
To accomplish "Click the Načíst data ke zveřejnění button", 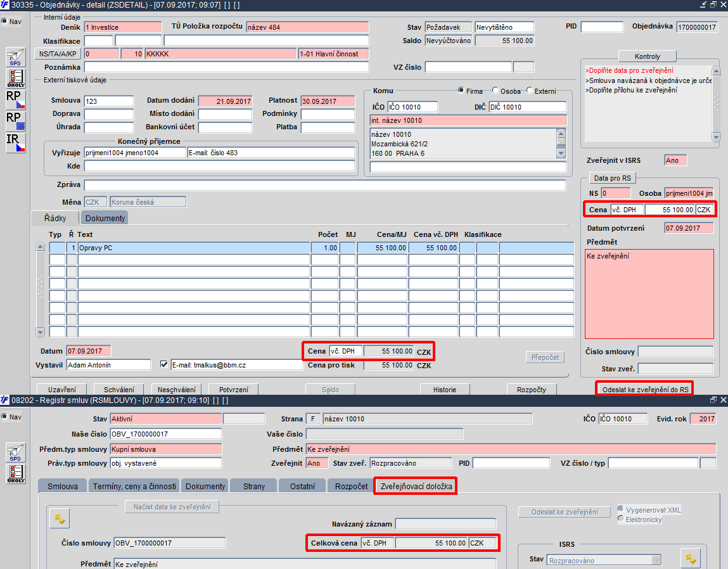I will (172, 507).
